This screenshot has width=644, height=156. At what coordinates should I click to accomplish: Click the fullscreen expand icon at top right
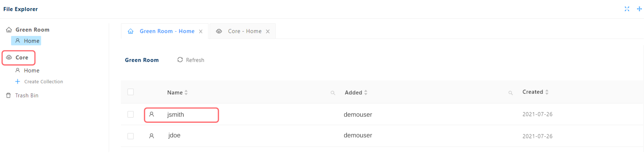627,9
